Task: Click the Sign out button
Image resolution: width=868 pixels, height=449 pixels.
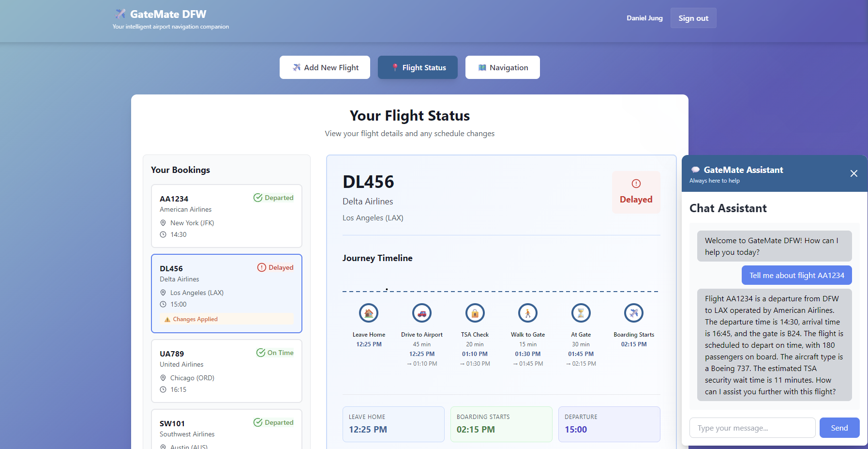Action: click(693, 18)
